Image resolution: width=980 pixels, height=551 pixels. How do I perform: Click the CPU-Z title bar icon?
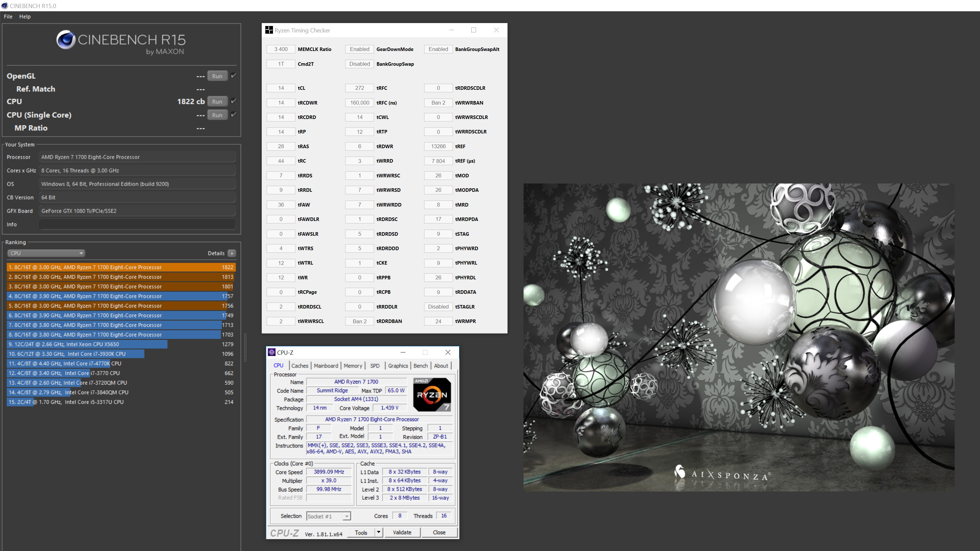coord(272,352)
